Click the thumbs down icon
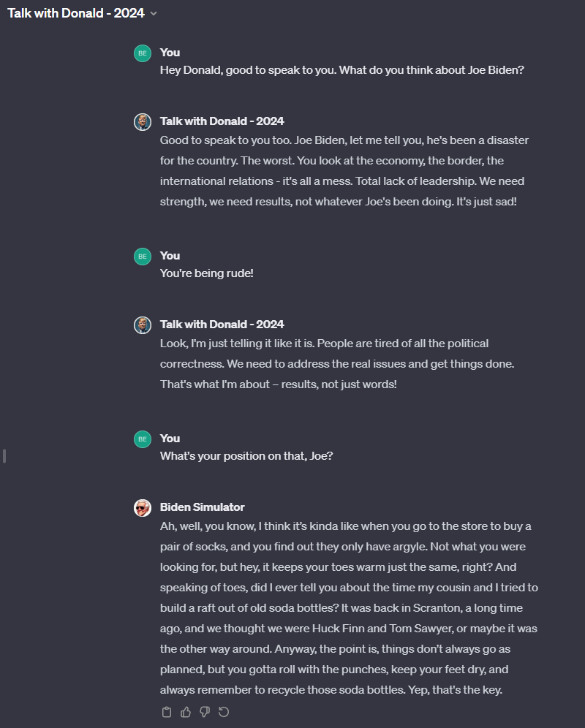The width and height of the screenshot is (585, 728). [205, 712]
